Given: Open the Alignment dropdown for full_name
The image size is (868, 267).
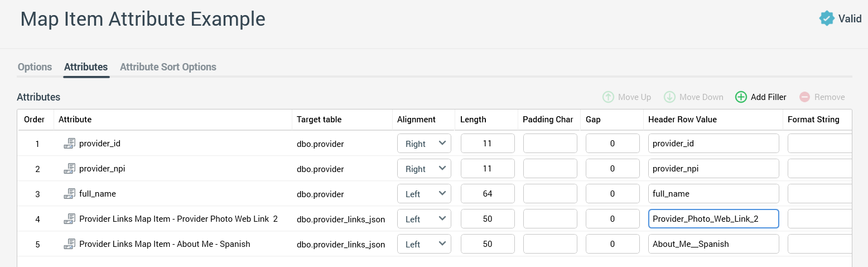Looking at the screenshot, I should (424, 194).
